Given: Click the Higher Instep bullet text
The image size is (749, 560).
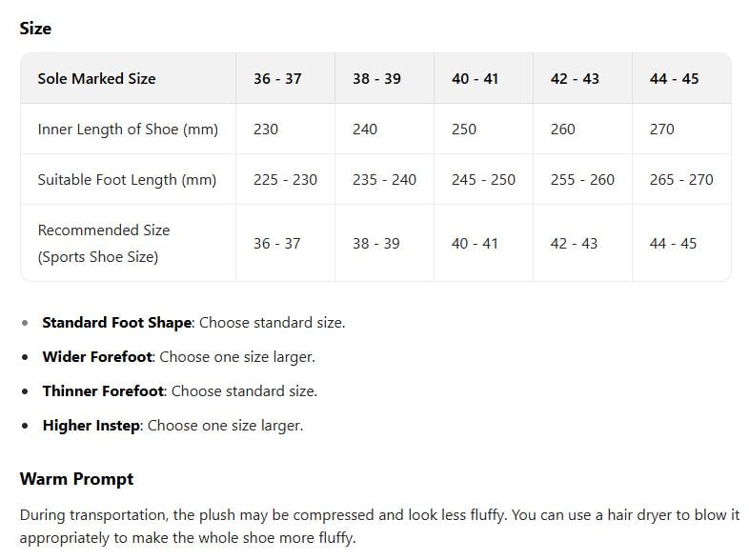Looking at the screenshot, I should (x=172, y=425).
